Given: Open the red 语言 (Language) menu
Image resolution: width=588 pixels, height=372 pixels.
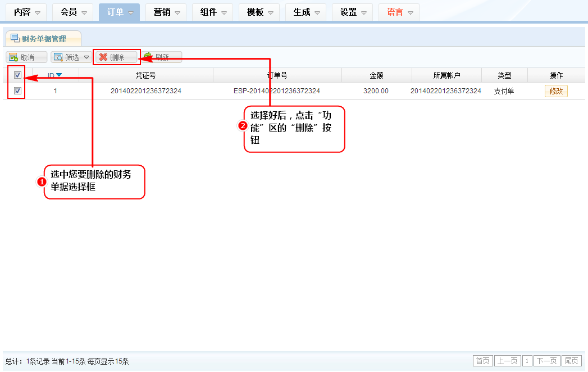Looking at the screenshot, I should [399, 12].
